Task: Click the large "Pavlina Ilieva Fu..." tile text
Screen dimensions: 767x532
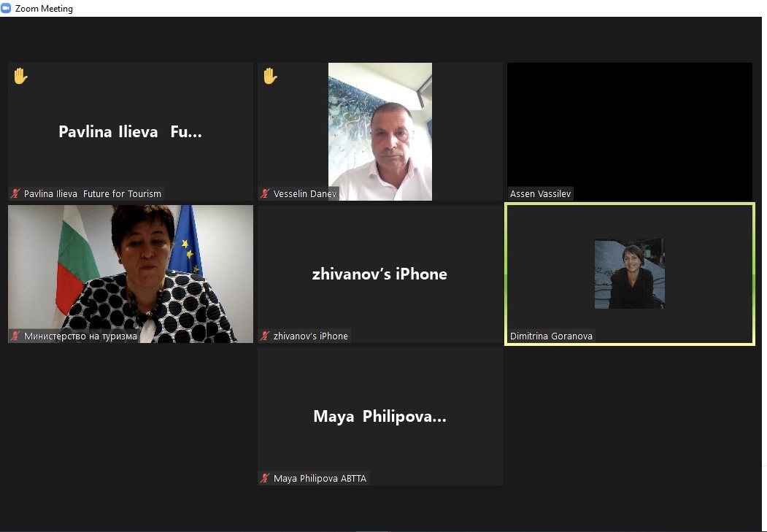Action: [x=130, y=132]
